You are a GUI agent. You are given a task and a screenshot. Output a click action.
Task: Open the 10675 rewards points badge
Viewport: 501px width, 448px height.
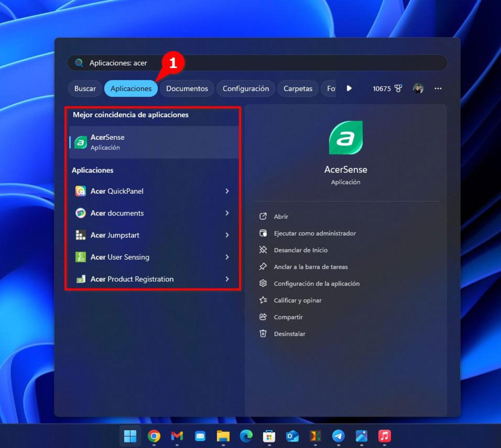pos(387,89)
